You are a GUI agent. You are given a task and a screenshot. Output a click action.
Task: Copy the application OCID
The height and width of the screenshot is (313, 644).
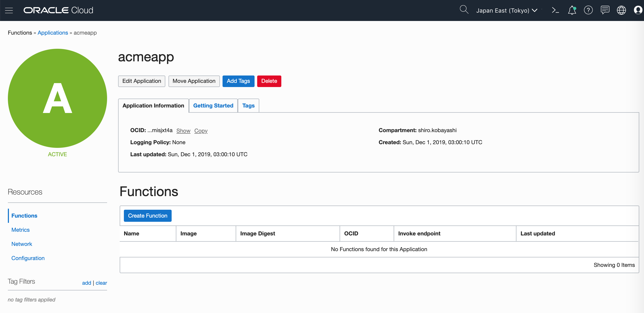click(x=201, y=131)
